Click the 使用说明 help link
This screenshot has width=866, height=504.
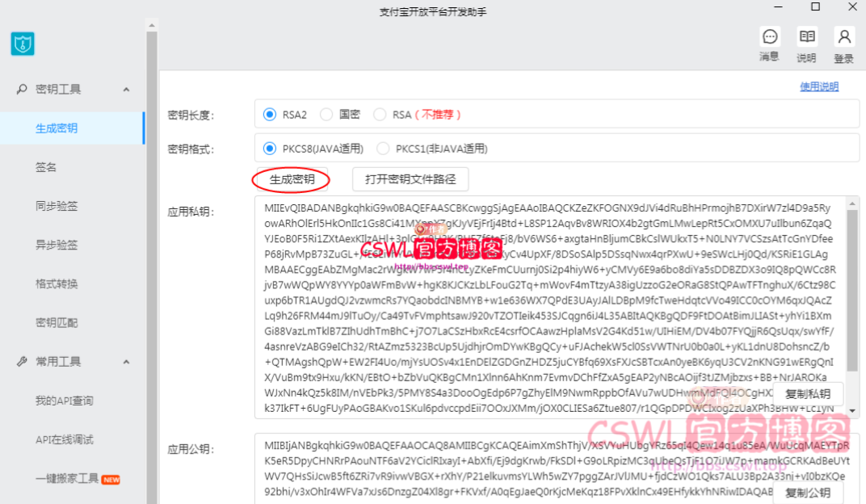pos(818,86)
